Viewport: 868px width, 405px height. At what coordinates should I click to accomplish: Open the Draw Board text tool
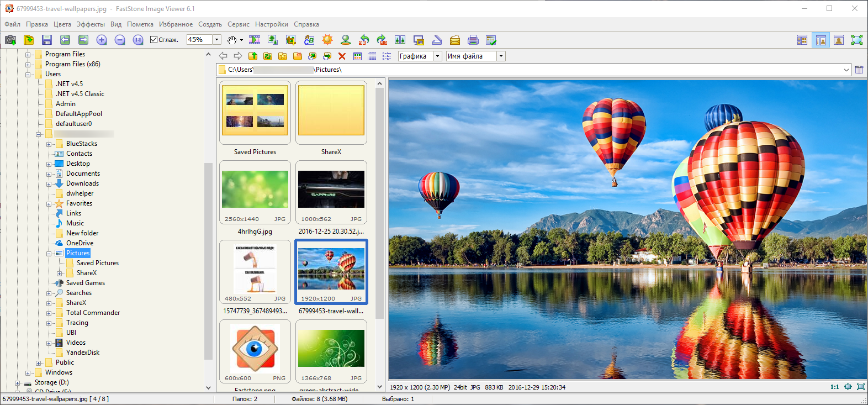click(x=309, y=40)
